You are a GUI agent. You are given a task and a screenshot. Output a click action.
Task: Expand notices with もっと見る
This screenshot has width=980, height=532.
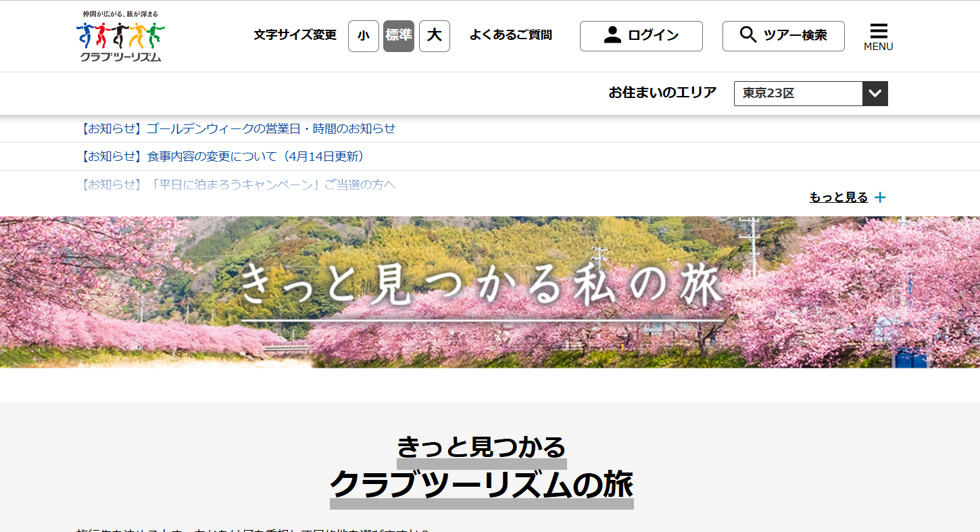(x=838, y=197)
